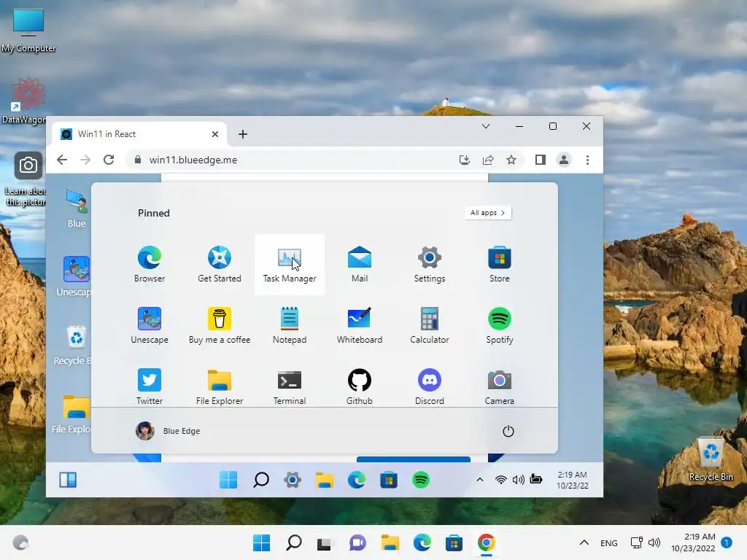The image size is (747, 560).
Task: Open Settings gear in inner taskbar
Action: [x=293, y=480]
